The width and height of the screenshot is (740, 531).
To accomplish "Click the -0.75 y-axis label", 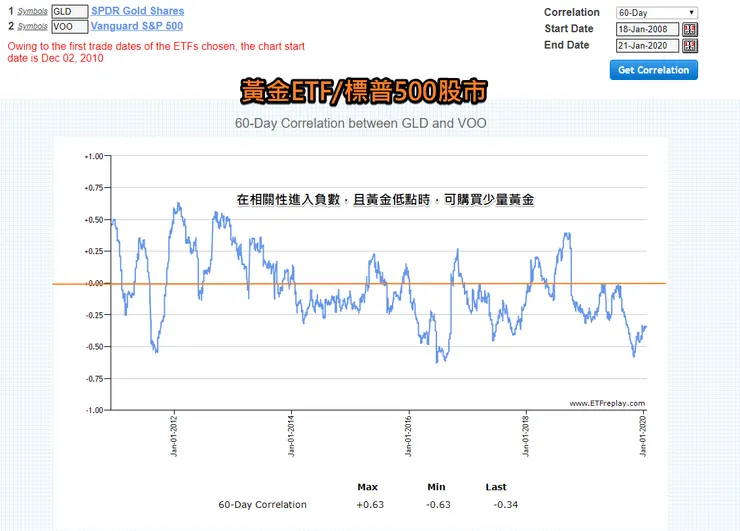I will pos(94,378).
